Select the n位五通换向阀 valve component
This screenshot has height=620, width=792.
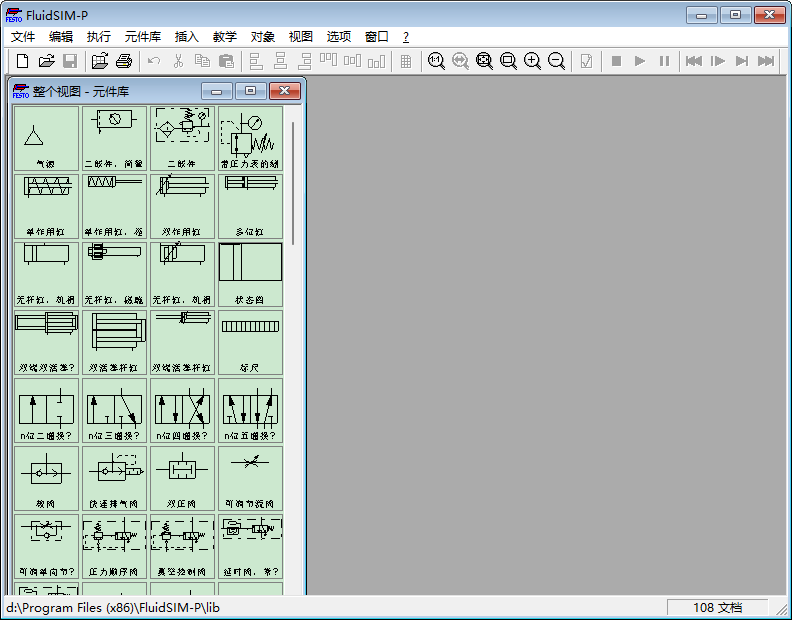251,410
